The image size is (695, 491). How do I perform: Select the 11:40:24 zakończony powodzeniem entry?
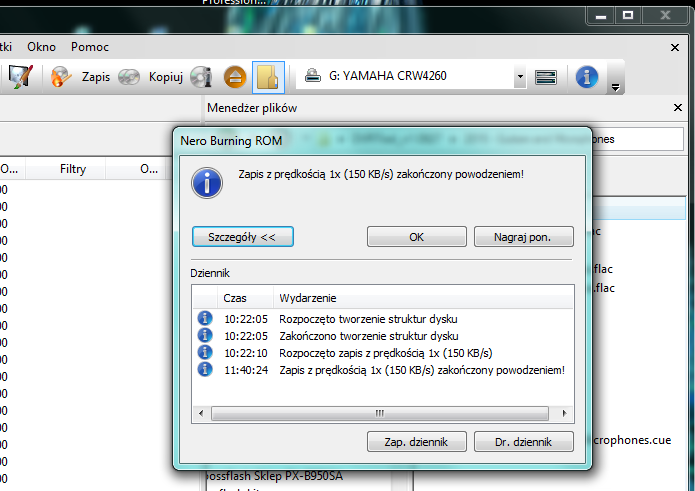click(383, 370)
